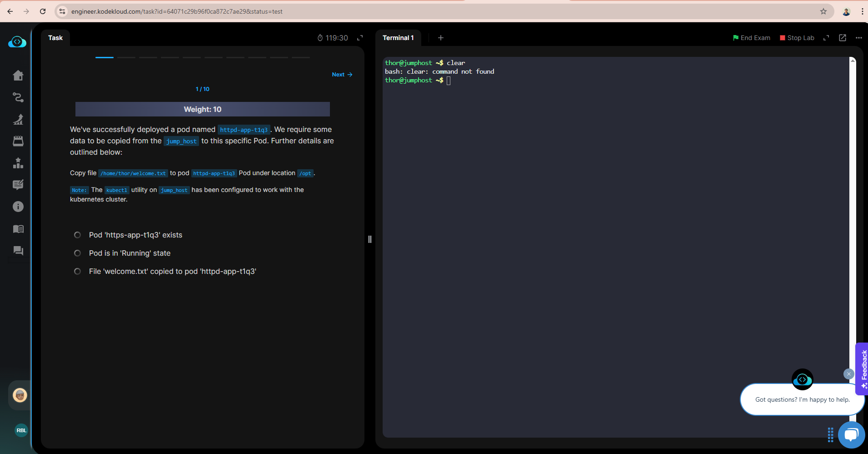This screenshot has width=868, height=454.
Task: Click the clapperboard videos icon in sidebar
Action: (18, 141)
